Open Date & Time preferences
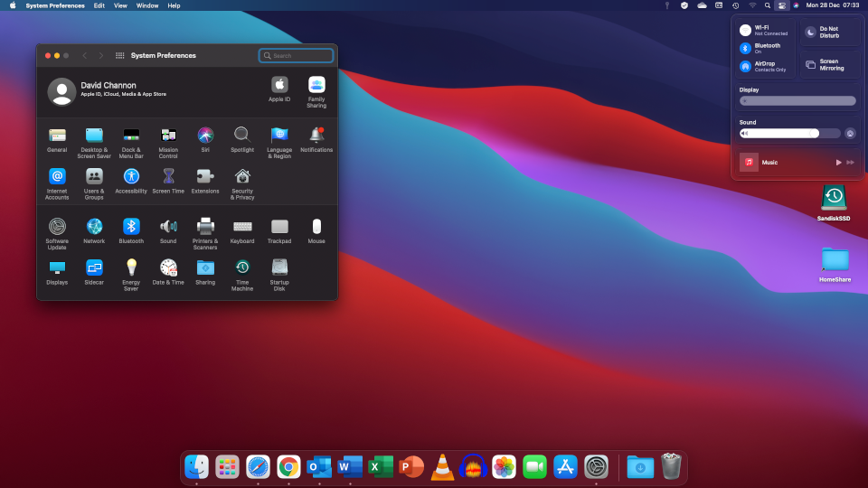868x488 pixels. pos(168,272)
